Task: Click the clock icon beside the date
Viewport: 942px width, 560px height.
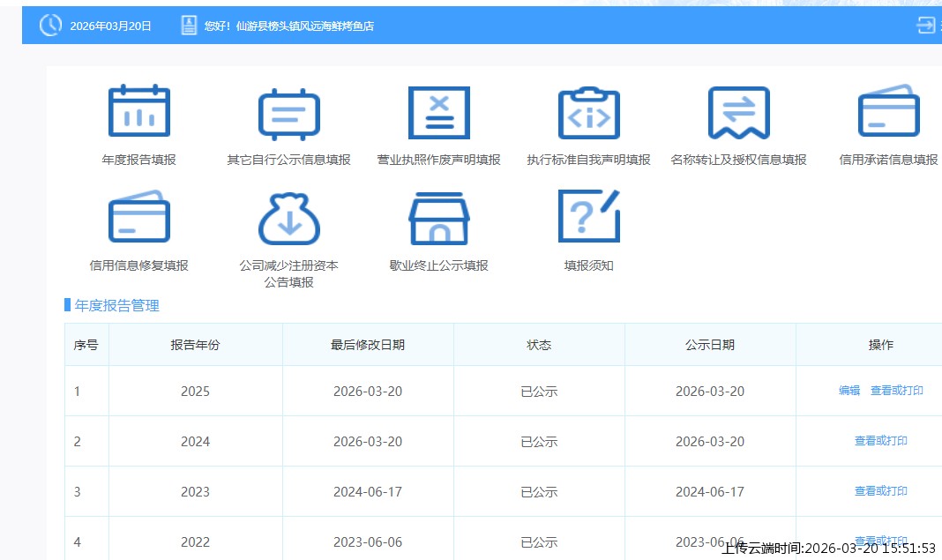Action: coord(50,26)
